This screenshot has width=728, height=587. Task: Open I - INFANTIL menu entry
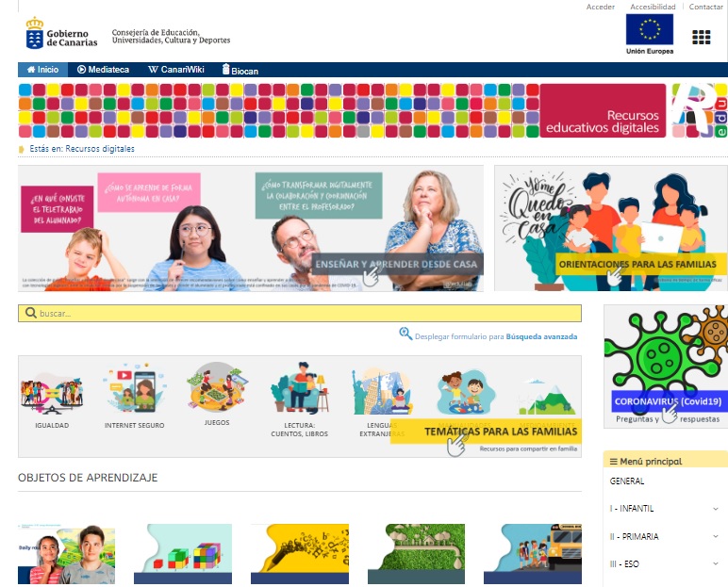point(632,509)
